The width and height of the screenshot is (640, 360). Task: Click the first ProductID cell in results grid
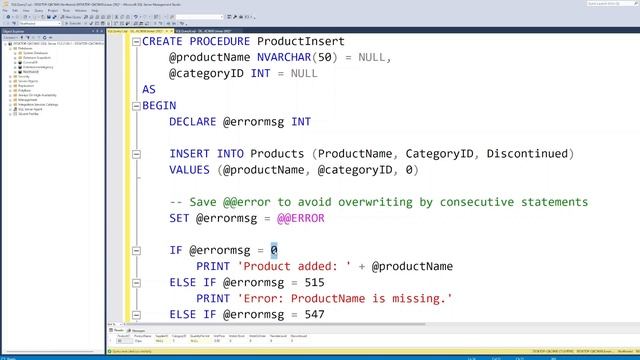point(124,341)
